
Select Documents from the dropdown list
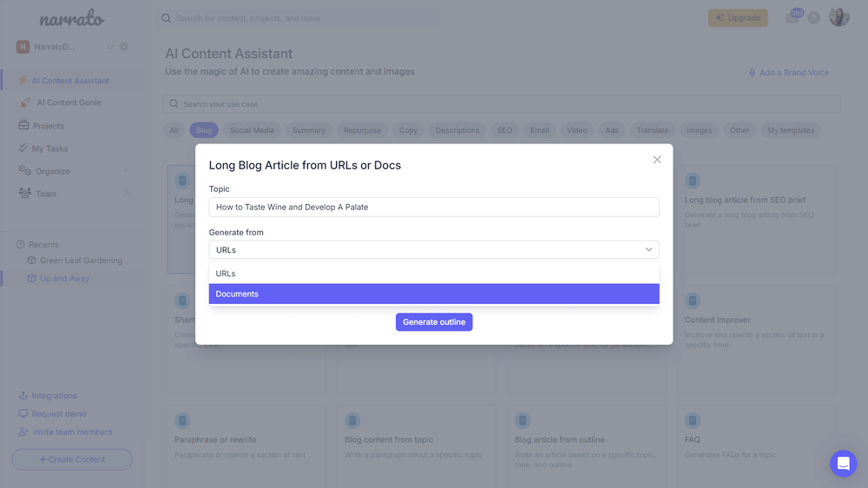[434, 294]
